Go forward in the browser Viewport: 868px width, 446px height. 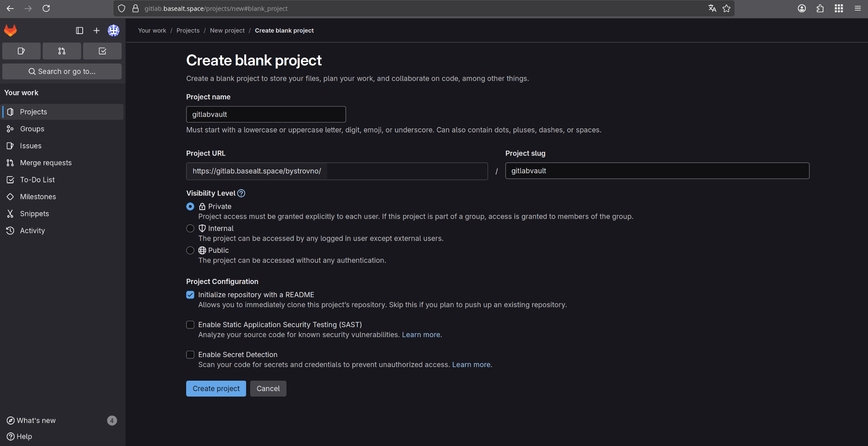(28, 8)
